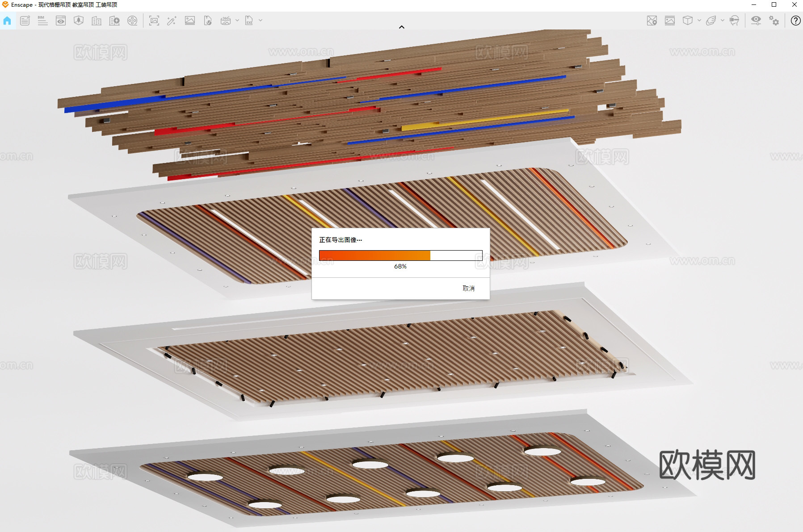The height and width of the screenshot is (532, 803).
Task: Expand the EXE export dropdown arrow
Action: click(261, 21)
